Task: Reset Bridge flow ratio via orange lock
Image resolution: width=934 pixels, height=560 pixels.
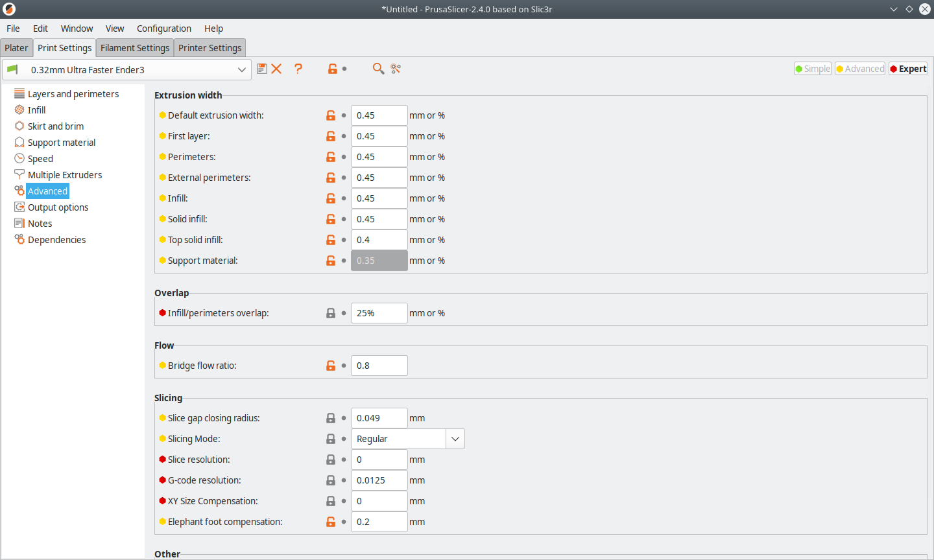Action: pyautogui.click(x=331, y=366)
